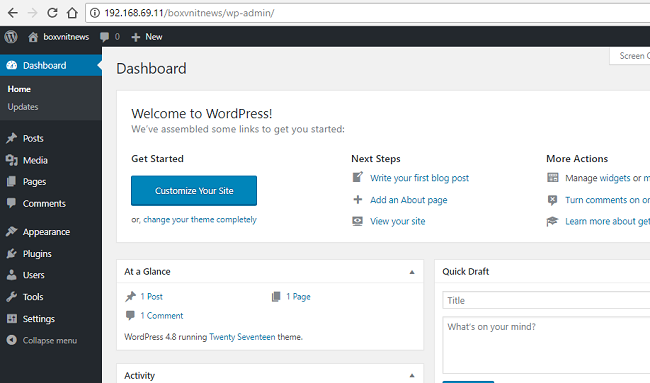Open the 1 Page link
This screenshot has width=650, height=383.
(x=298, y=296)
